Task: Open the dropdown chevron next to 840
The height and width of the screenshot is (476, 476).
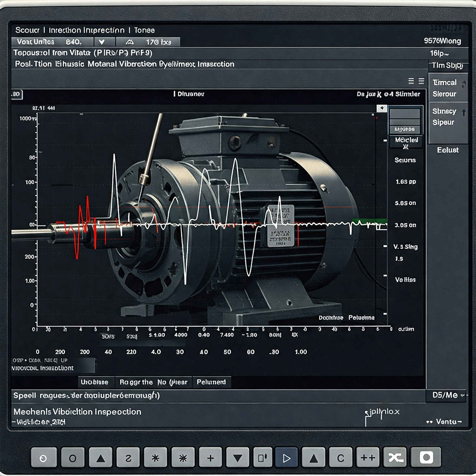Action: click(102, 42)
